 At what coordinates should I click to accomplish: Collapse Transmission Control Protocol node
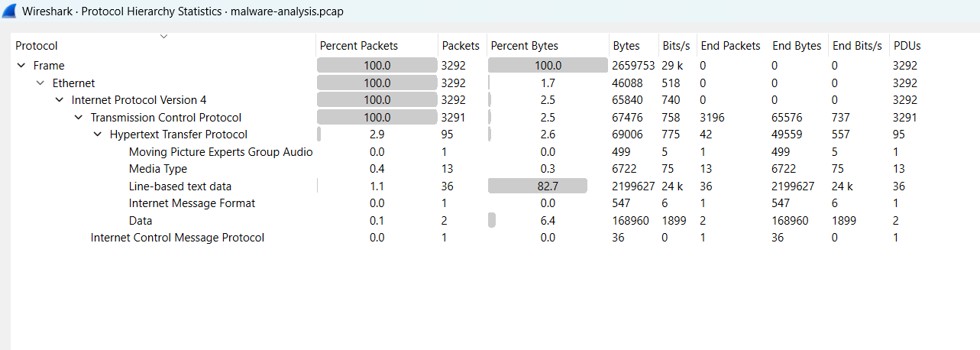78,118
